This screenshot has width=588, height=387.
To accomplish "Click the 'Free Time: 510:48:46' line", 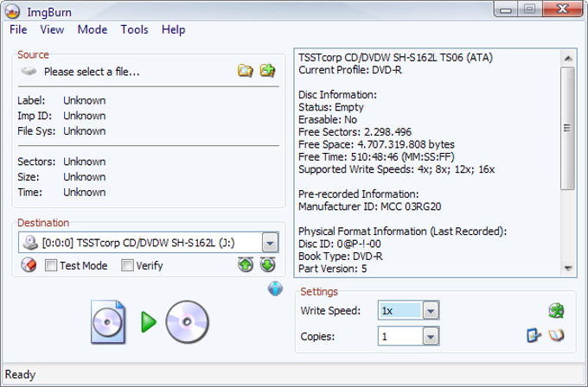I will [x=376, y=156].
